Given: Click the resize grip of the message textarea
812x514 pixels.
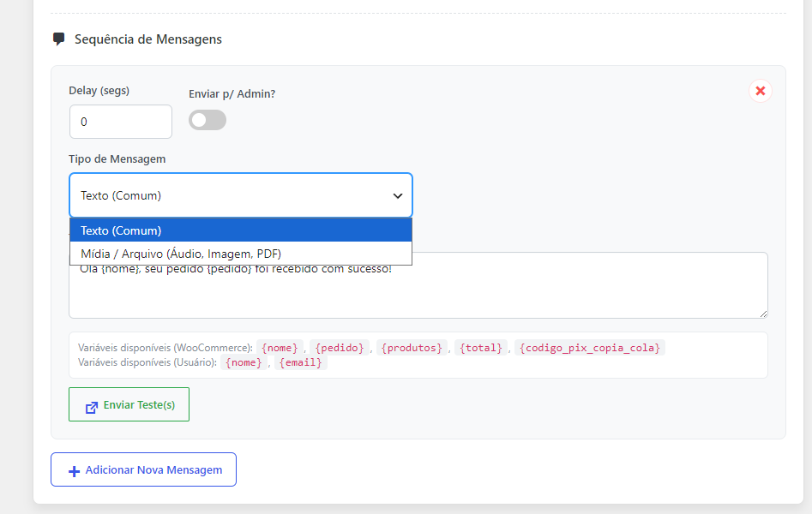Looking at the screenshot, I should click(x=763, y=314).
